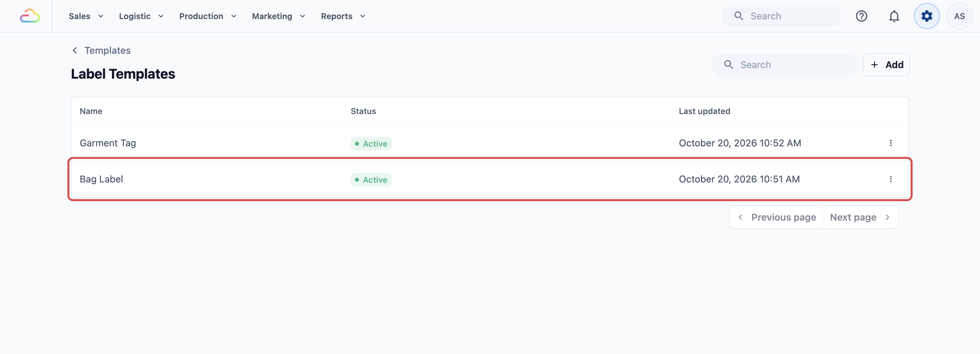
Task: Go to the Next page
Action: tap(861, 217)
